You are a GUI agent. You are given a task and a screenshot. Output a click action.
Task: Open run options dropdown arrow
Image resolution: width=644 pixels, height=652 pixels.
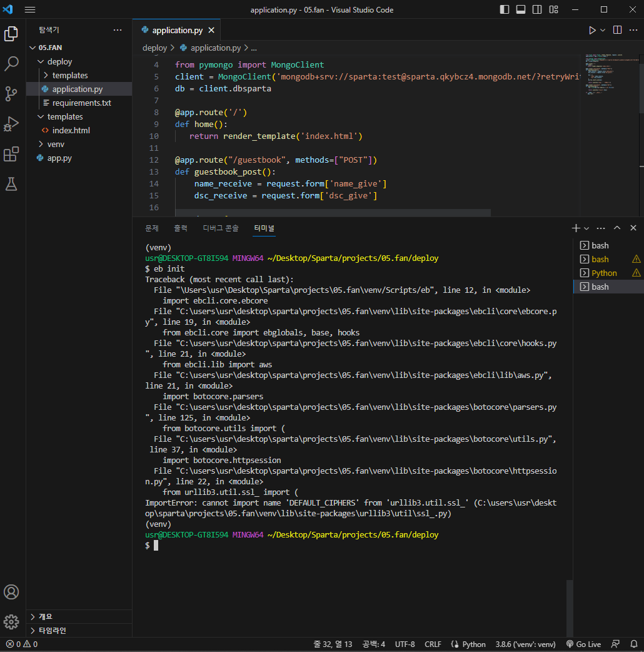coord(603,30)
